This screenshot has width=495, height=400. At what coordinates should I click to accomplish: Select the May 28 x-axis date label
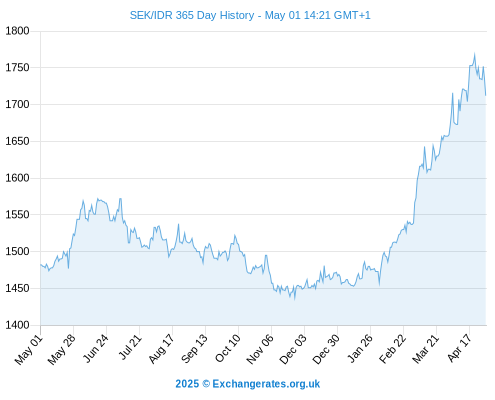click(62, 350)
